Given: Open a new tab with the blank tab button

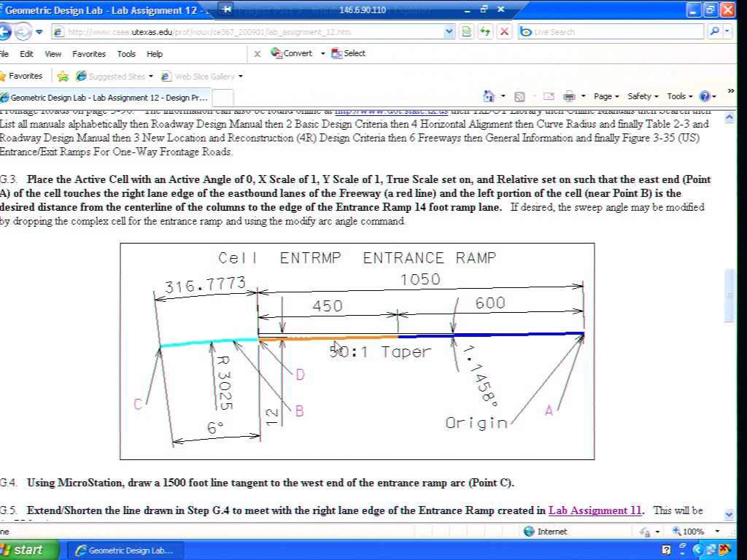Looking at the screenshot, I should point(223,98).
